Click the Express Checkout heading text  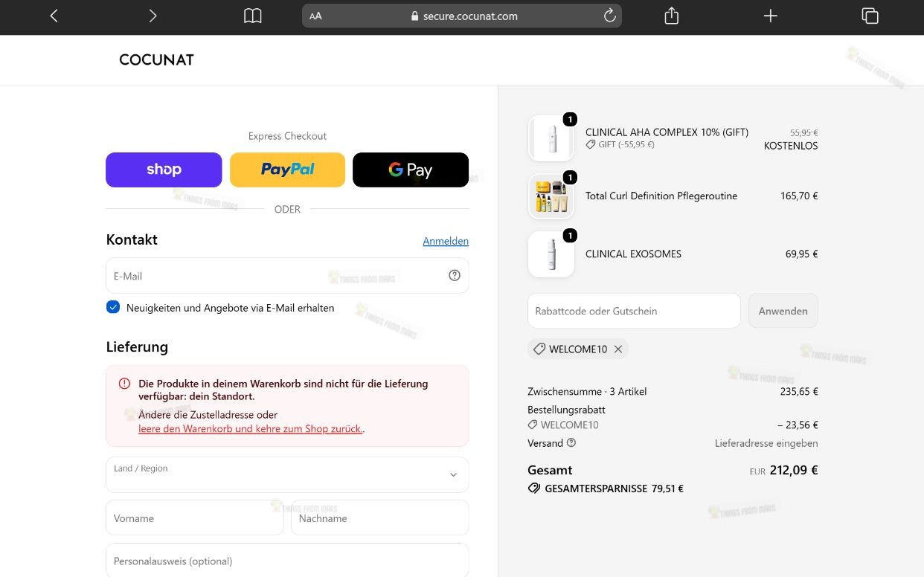287,136
